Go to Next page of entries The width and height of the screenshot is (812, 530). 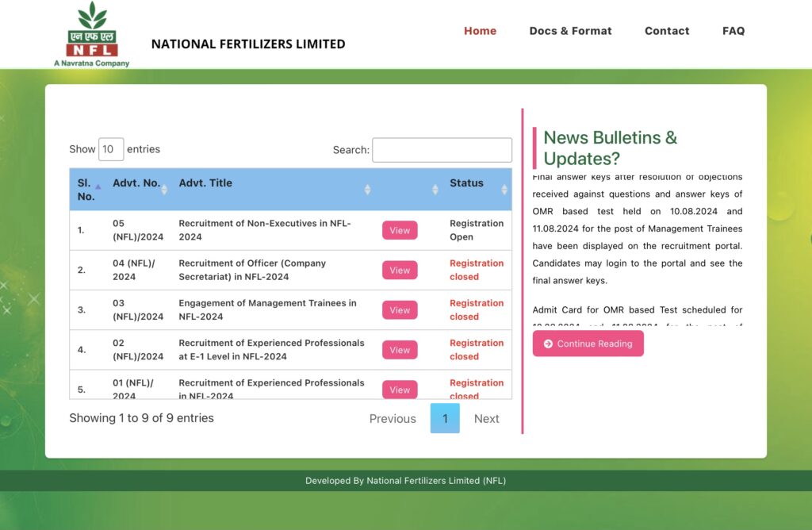click(486, 419)
